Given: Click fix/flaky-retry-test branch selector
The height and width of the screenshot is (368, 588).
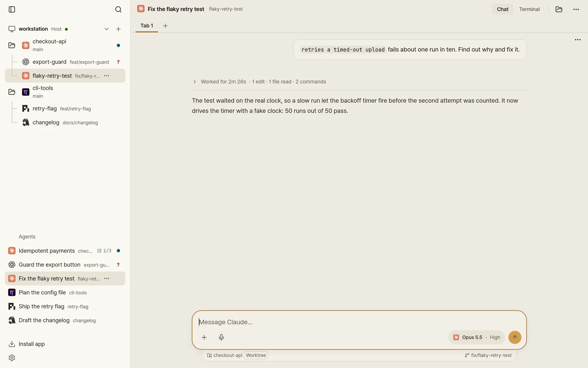Looking at the screenshot, I should [x=488, y=355].
